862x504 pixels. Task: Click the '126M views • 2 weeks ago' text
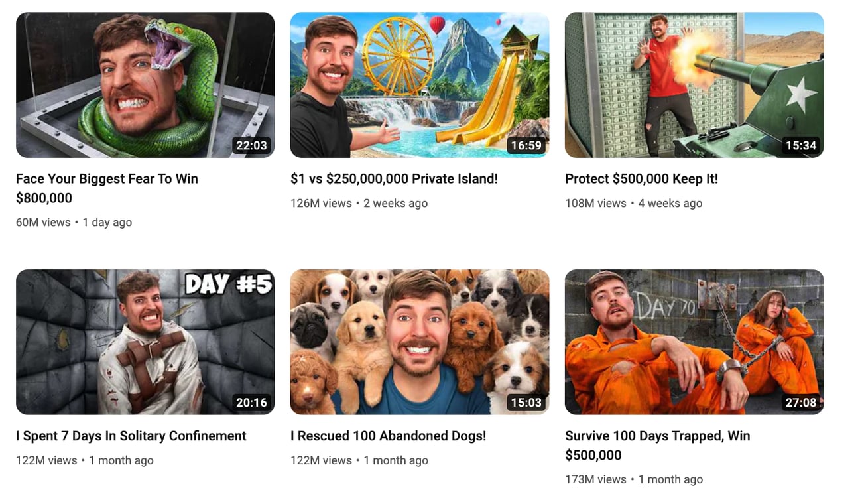coord(359,204)
